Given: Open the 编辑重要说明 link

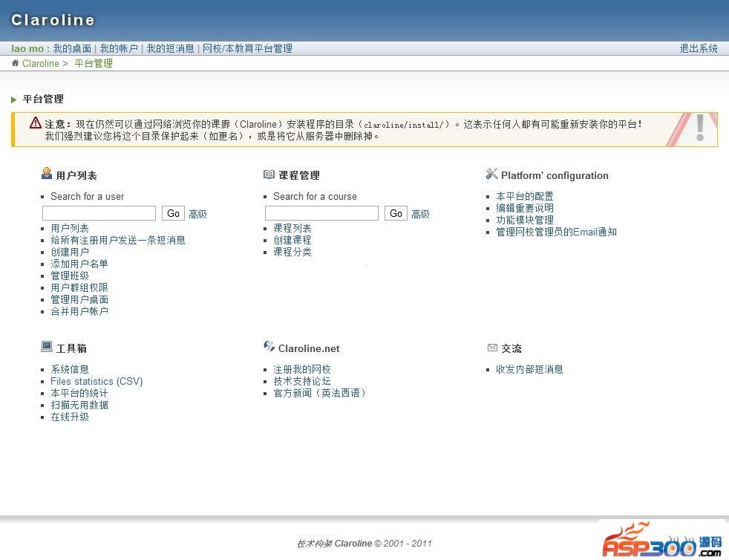Looking at the screenshot, I should [525, 208].
